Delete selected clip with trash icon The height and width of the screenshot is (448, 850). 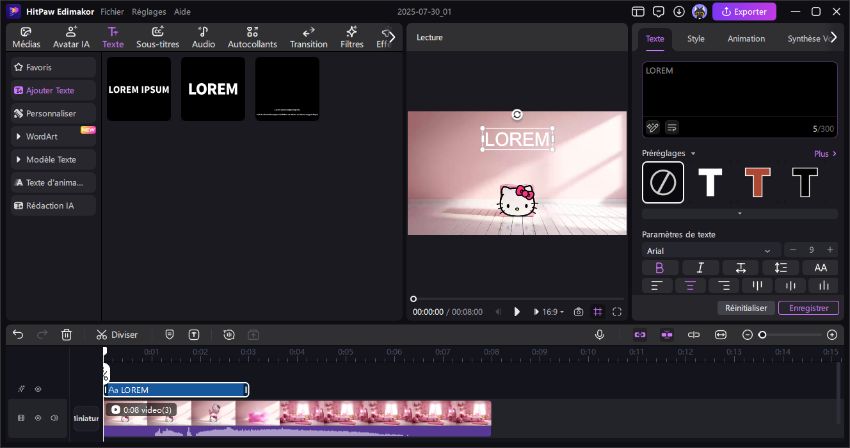pos(66,335)
